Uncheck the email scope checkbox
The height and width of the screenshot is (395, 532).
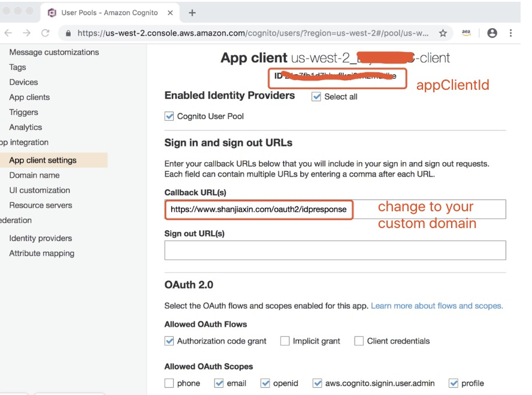coord(219,383)
